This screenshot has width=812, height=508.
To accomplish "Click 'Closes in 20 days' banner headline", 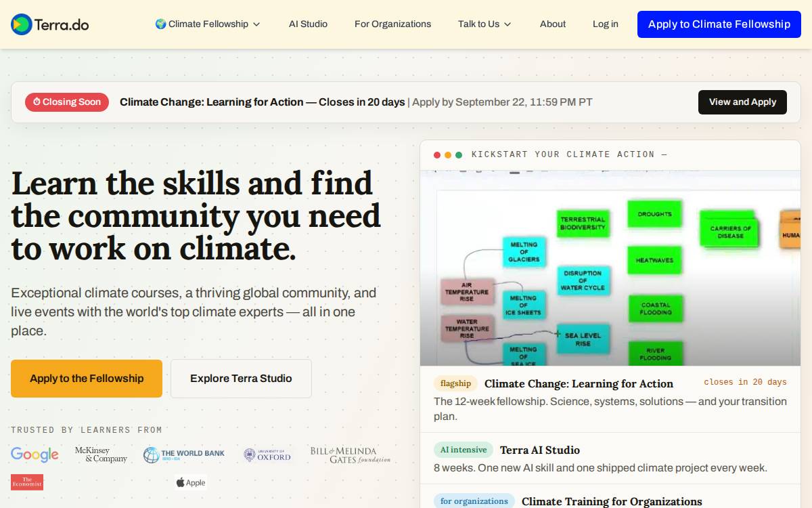I will (263, 102).
